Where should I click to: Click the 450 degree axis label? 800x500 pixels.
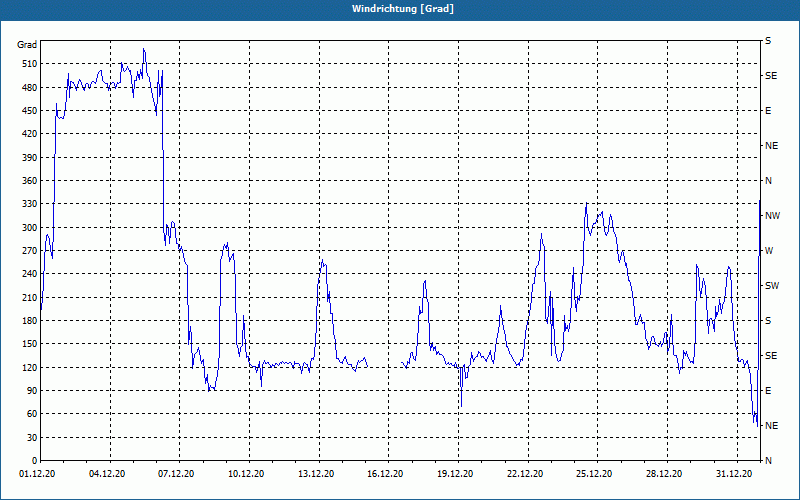[29, 111]
